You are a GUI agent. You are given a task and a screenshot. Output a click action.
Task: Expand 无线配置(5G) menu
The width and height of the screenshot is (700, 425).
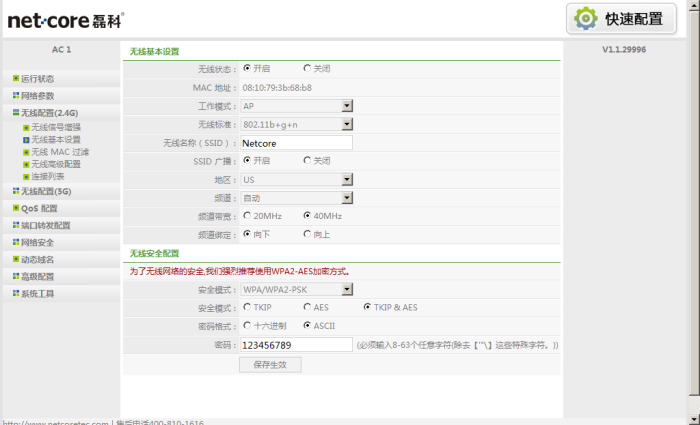click(46, 192)
